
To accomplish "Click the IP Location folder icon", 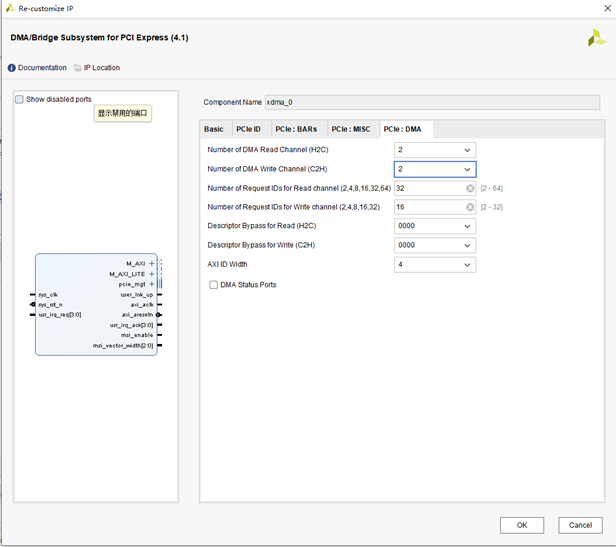I will coord(78,68).
